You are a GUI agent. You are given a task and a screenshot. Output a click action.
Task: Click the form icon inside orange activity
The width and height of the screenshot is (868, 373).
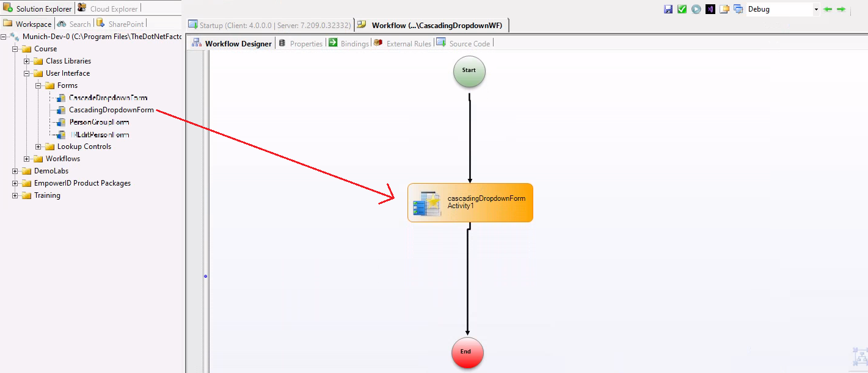(427, 203)
